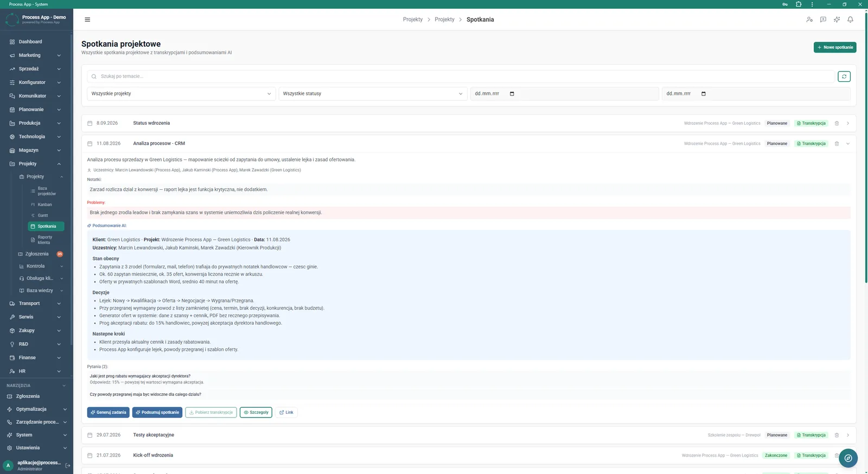868x474 pixels.
Task: Focus the Szukaj po temacie search field
Action: [x=461, y=76]
